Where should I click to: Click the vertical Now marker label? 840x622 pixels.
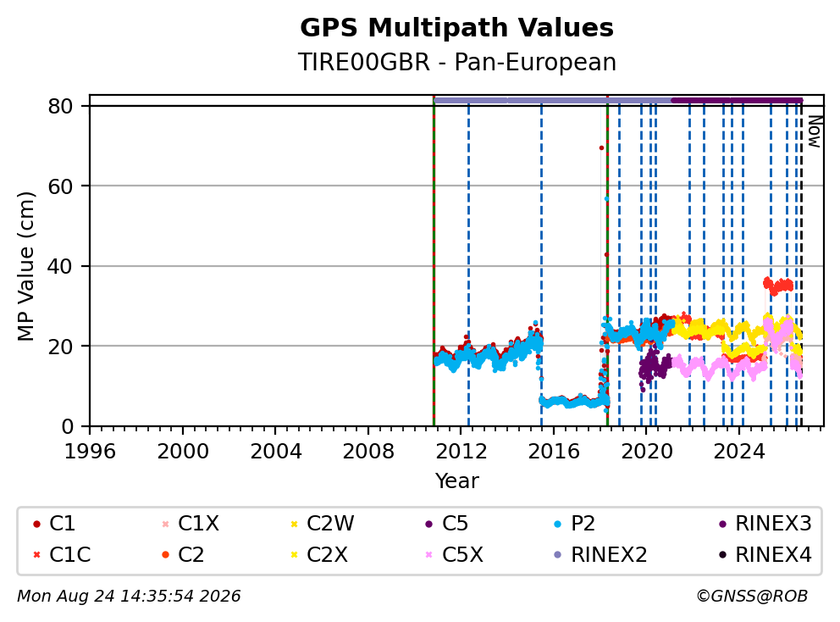click(815, 131)
